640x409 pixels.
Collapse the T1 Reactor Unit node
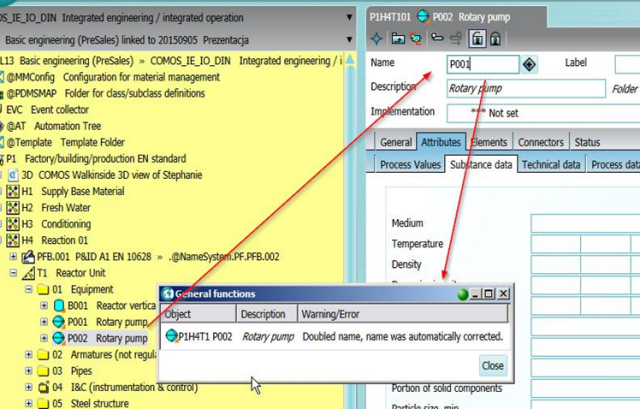point(13,273)
